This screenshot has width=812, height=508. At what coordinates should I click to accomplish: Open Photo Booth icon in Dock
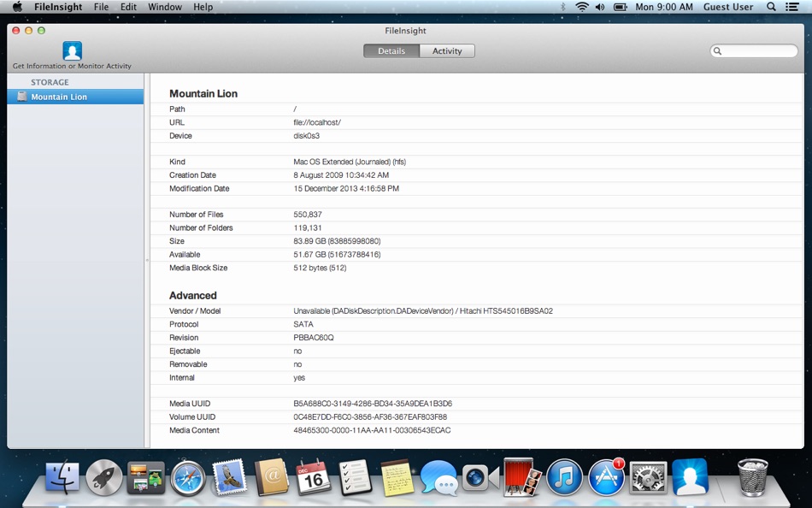click(522, 476)
